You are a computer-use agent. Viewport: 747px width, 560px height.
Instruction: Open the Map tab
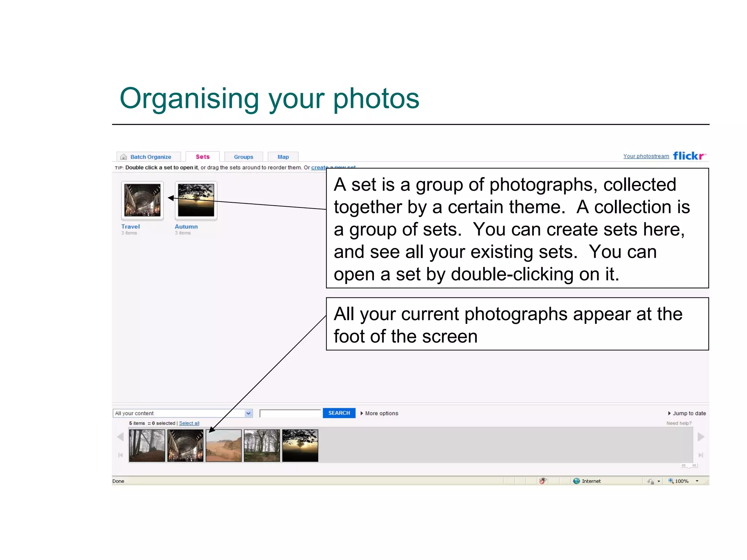[283, 157]
